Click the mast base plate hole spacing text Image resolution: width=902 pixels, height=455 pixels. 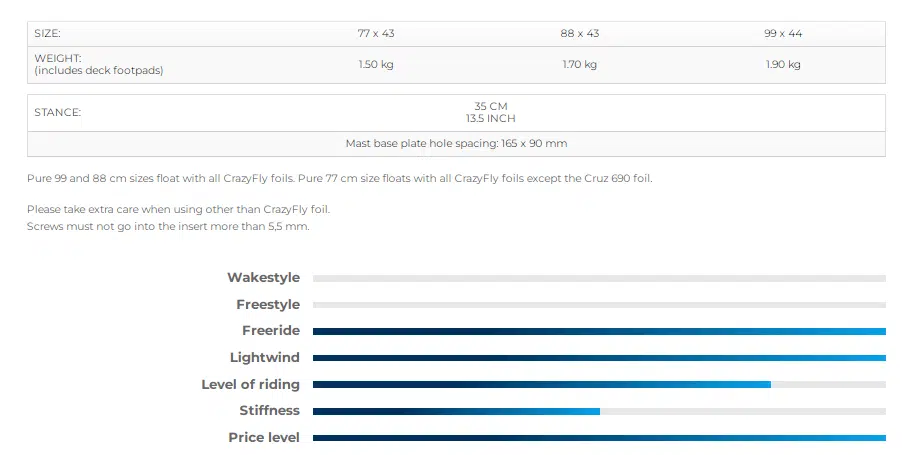pyautogui.click(x=456, y=144)
